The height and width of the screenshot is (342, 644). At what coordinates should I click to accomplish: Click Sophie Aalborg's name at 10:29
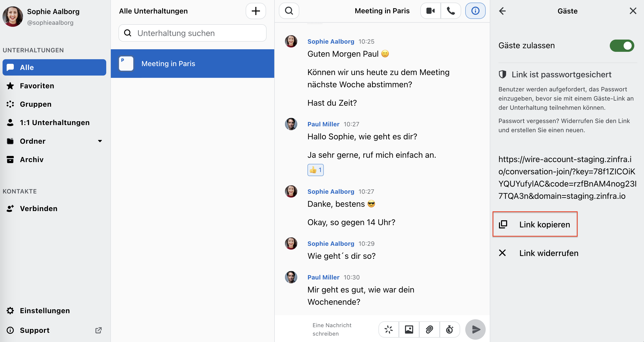331,243
